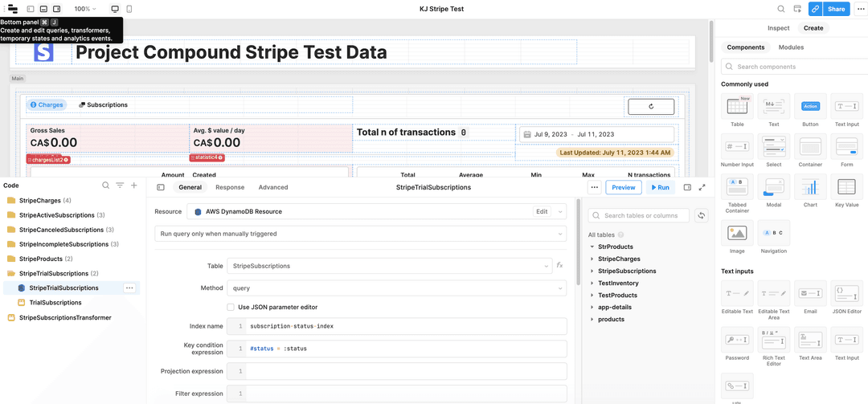Select the Text component icon

[x=774, y=106]
